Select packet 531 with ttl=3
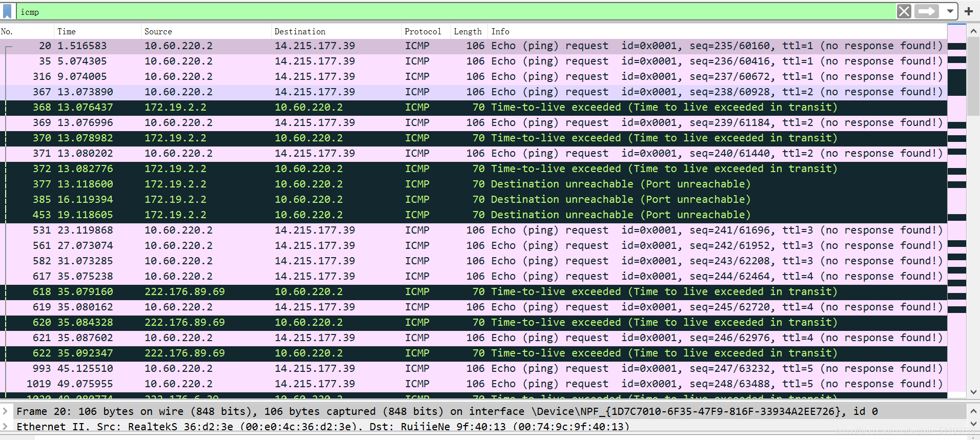 click(474, 231)
